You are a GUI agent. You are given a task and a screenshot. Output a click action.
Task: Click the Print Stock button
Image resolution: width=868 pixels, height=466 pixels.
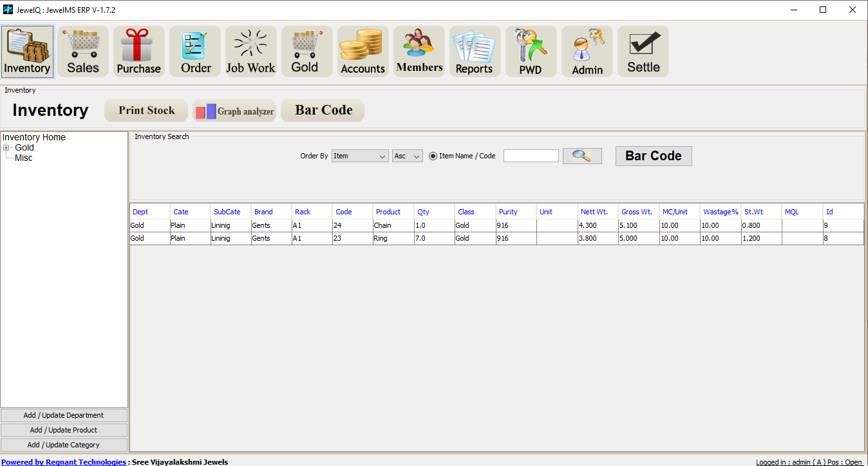pos(146,111)
